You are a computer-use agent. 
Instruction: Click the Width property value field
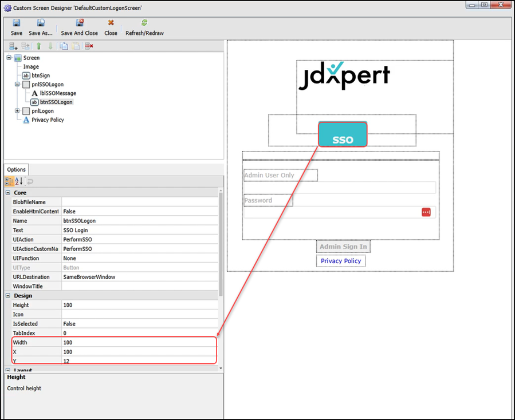click(137, 342)
